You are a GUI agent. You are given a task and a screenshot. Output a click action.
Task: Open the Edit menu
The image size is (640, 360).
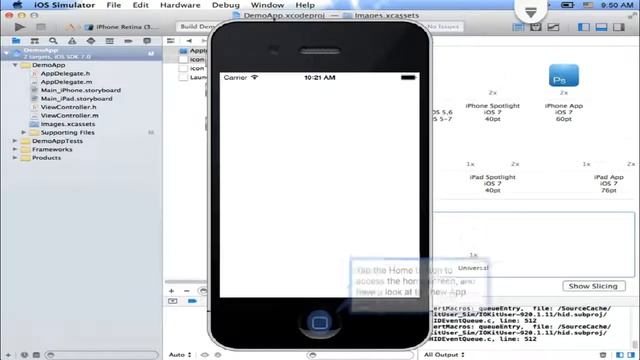[x=140, y=5]
